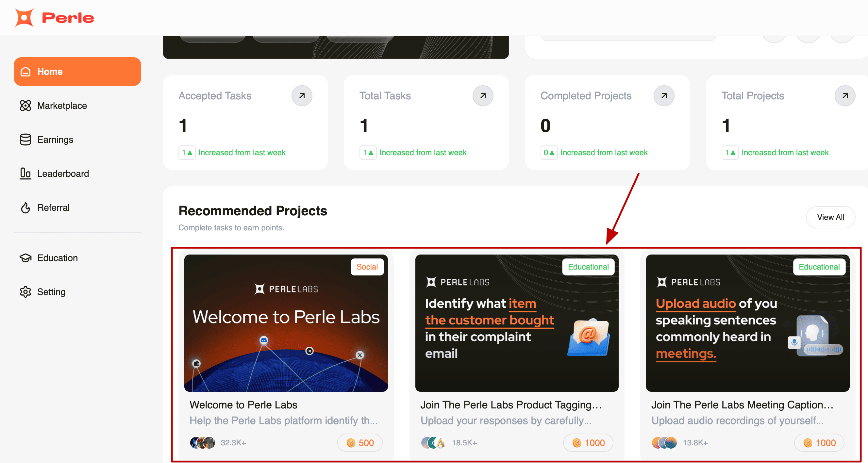Open the Completed Projects arrow icon
868x463 pixels.
pyautogui.click(x=663, y=96)
